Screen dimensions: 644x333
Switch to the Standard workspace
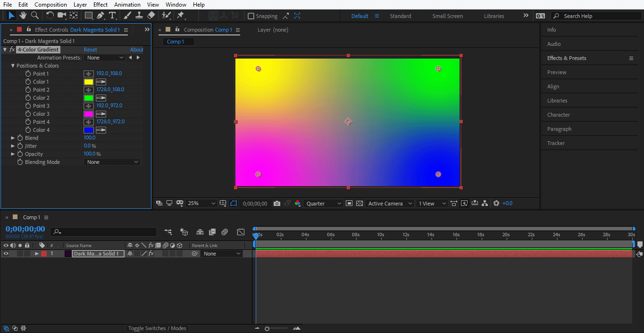pyautogui.click(x=400, y=16)
